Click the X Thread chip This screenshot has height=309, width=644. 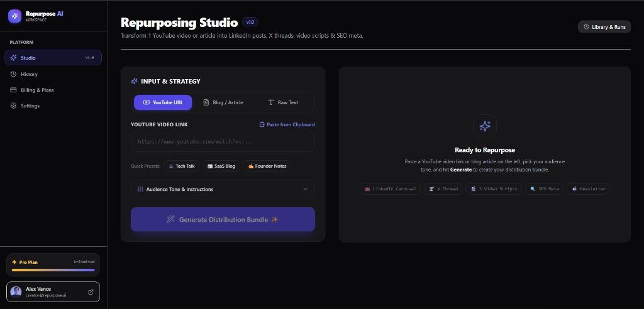443,189
